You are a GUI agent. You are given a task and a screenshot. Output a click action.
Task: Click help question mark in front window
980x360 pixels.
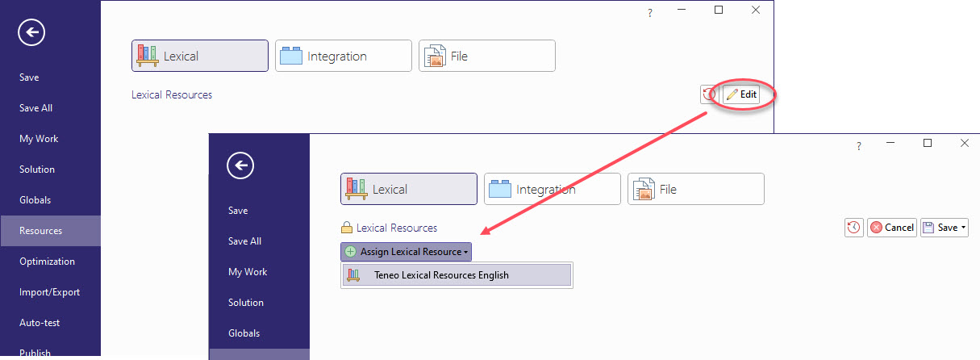[x=859, y=147]
